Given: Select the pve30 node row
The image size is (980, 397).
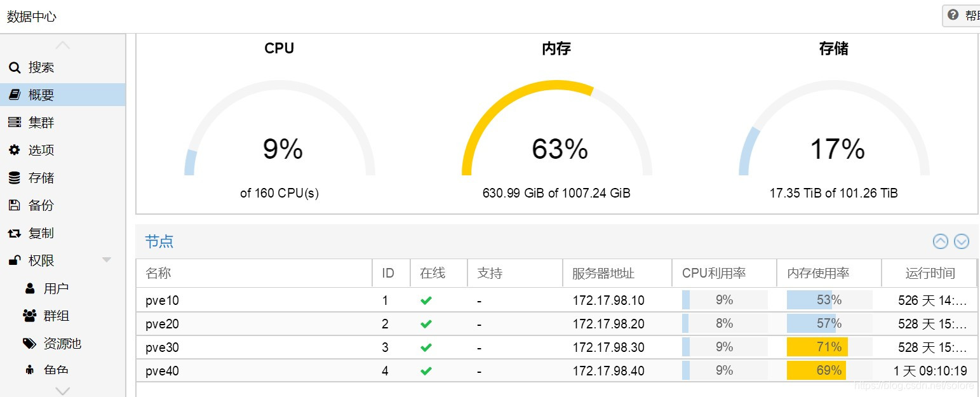Looking at the screenshot, I should pyautogui.click(x=556, y=347).
